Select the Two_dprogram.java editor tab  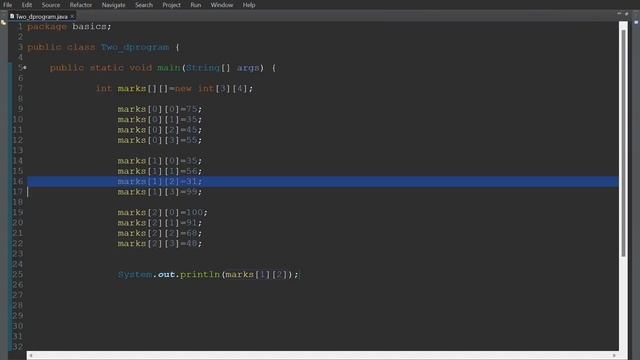(x=42, y=16)
